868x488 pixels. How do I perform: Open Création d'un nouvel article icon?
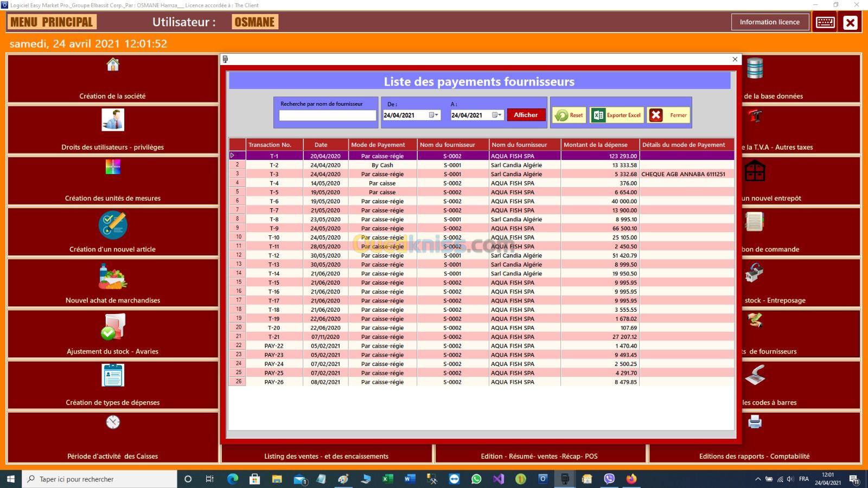(x=113, y=225)
